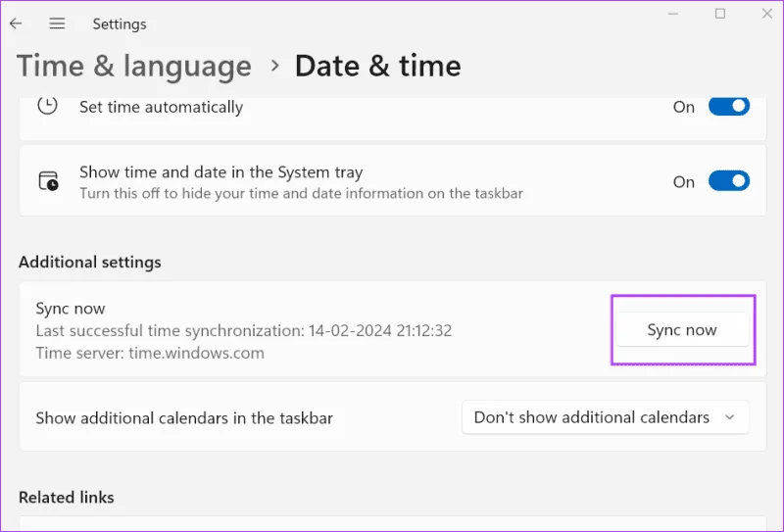Click the Related links heading
Viewport: 784px width, 532px height.
[66, 498]
